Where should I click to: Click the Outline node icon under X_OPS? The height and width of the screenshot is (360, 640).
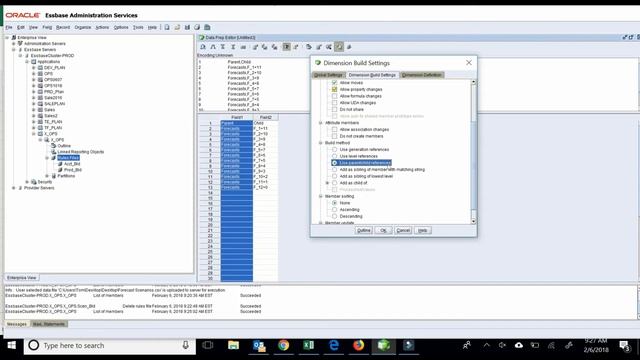[53, 146]
